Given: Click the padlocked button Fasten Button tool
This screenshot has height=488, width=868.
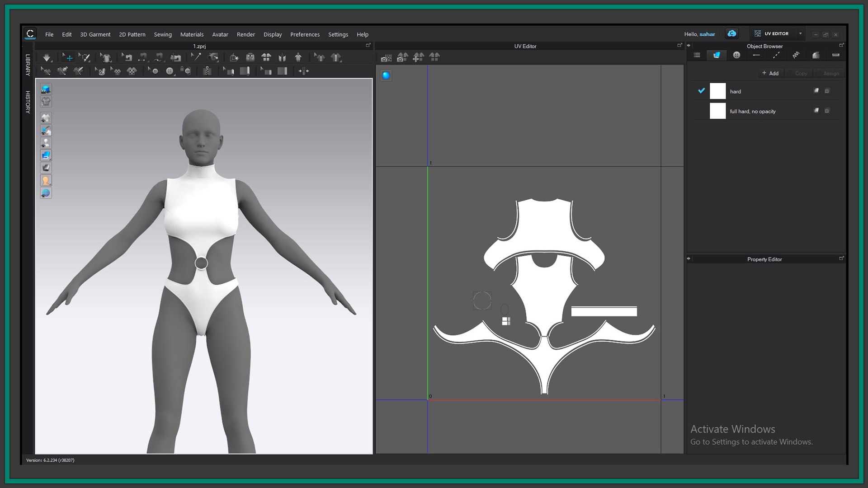Looking at the screenshot, I should pos(186,71).
